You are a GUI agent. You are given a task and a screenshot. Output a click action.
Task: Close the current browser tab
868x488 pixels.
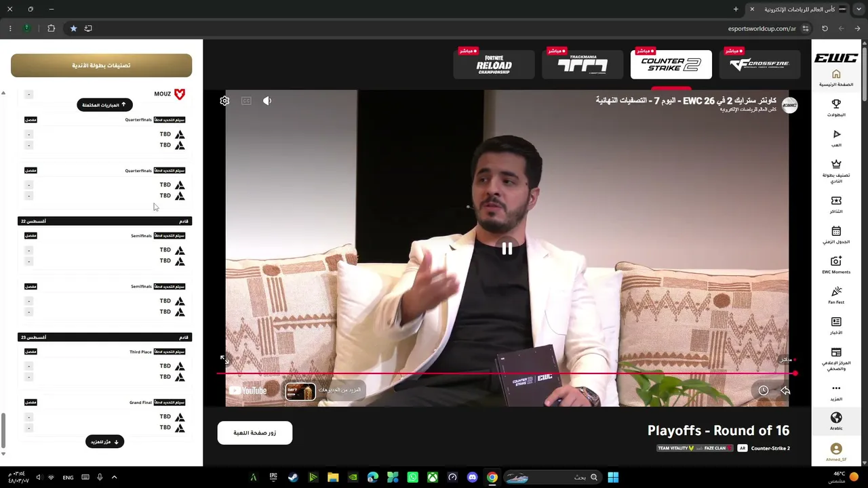click(752, 9)
